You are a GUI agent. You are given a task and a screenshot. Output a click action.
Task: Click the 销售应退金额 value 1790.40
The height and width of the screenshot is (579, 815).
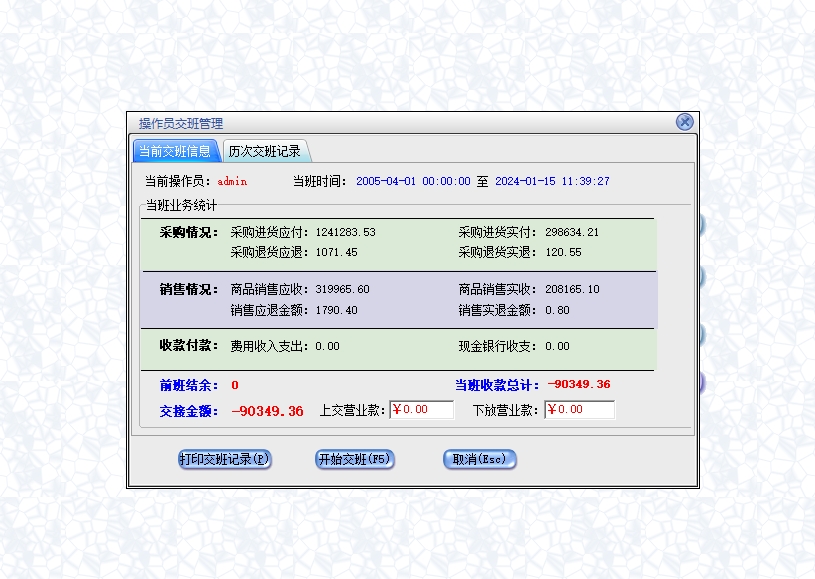336,311
